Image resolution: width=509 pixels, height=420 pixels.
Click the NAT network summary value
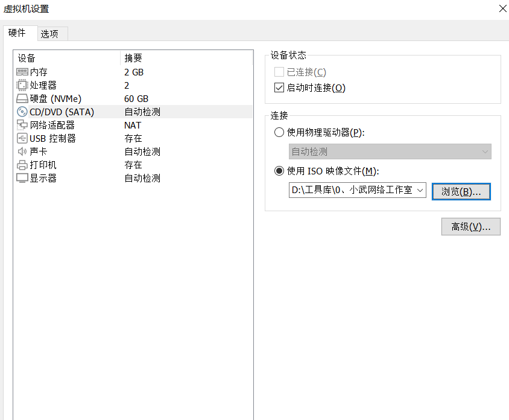133,126
